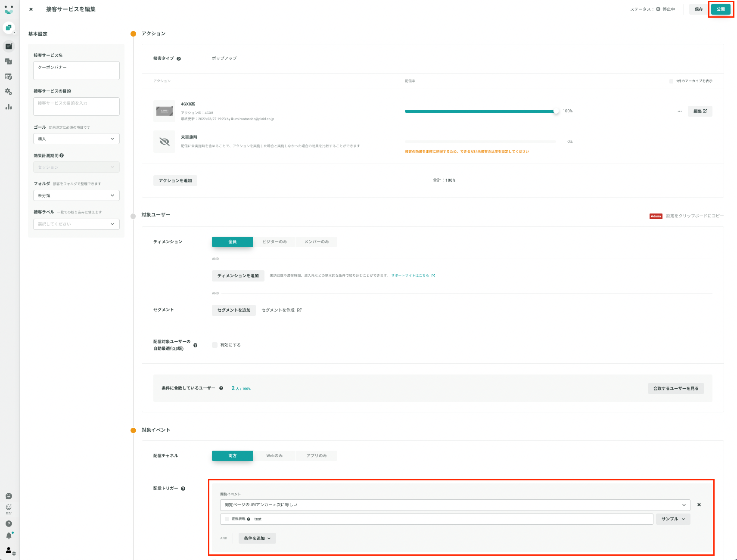The image size is (737, 560).
Task: Click the sidebar help question mark icon
Action: click(x=9, y=523)
